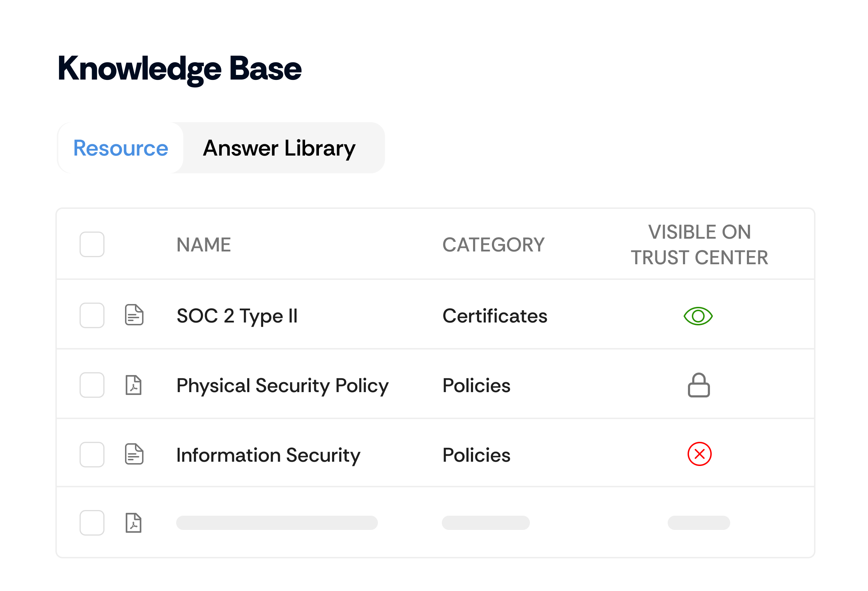868x591 pixels.
Task: Click the document icon beside SOC 2 Type II
Action: [134, 315]
